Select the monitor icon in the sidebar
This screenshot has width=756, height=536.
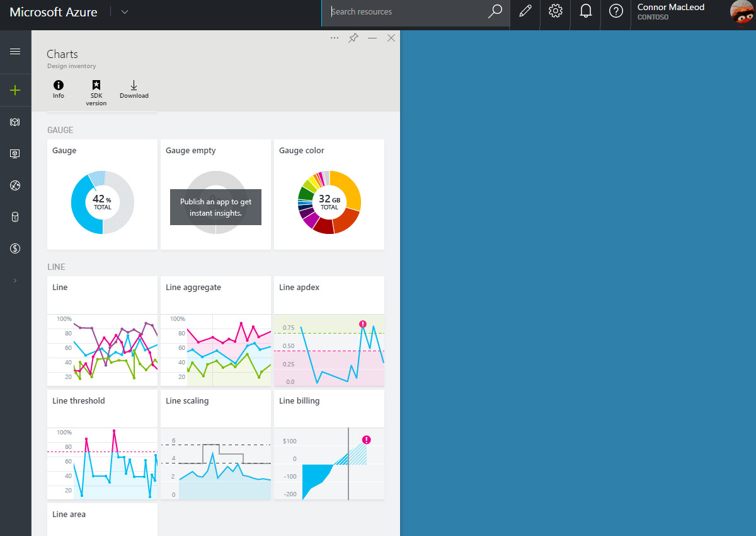[15, 154]
